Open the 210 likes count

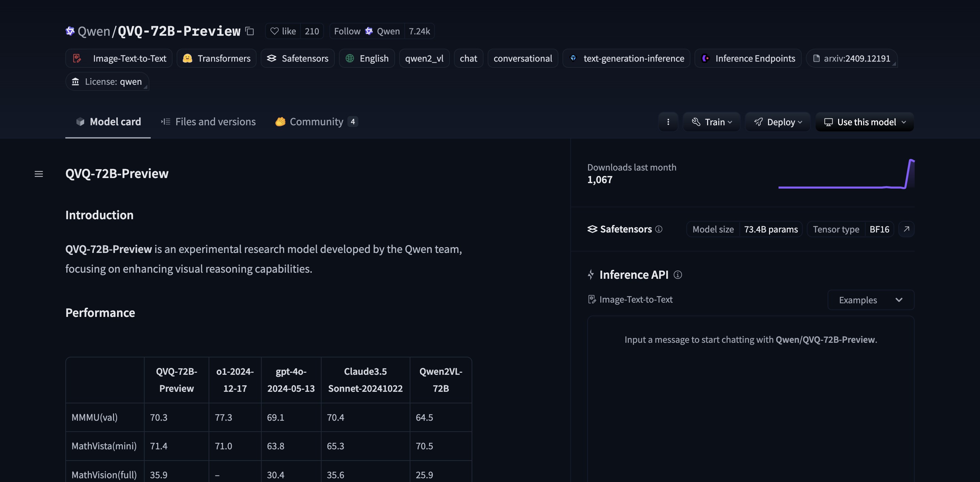312,31
